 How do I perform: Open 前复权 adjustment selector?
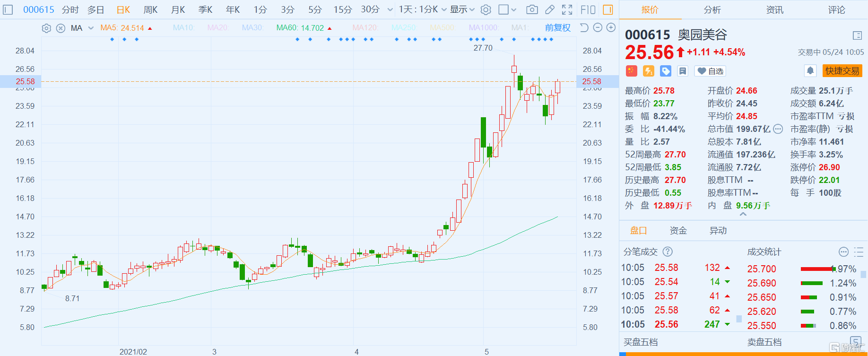[x=558, y=28]
